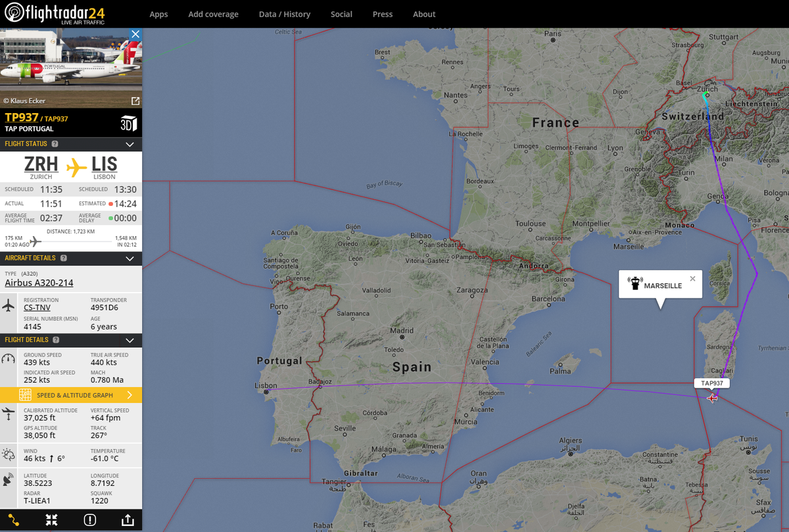
Task: Click the Airbus A320-214 aircraft type link
Action: coord(39,283)
